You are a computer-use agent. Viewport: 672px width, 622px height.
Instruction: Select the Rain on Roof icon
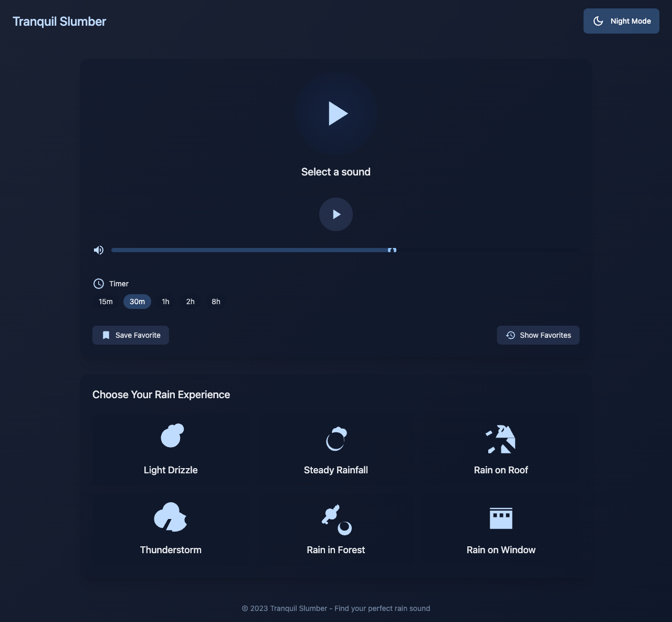(501, 439)
